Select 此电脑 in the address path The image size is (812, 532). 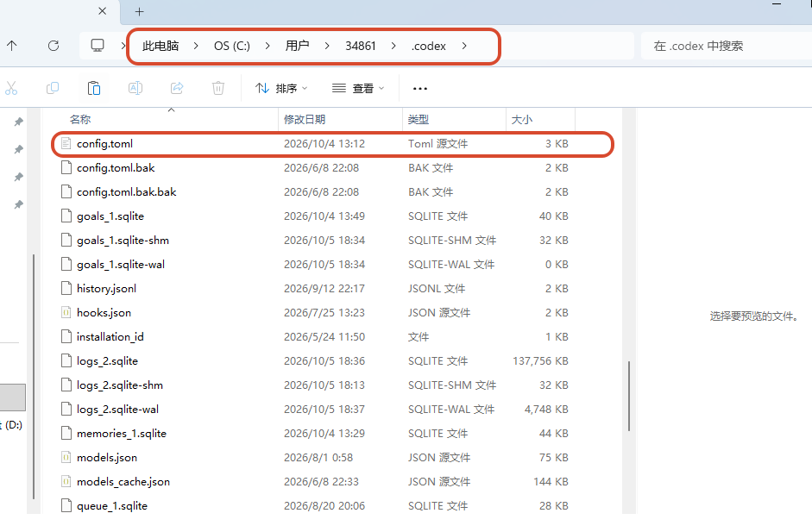tap(161, 46)
